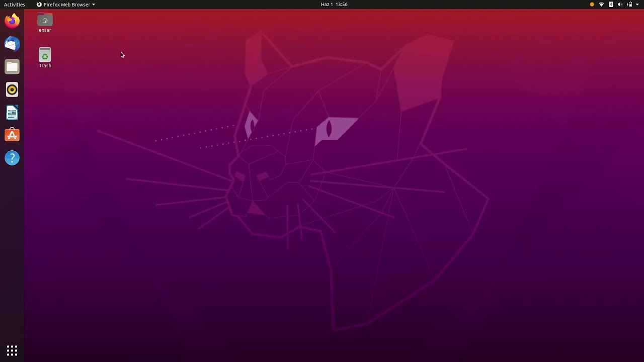
Task: Launch Firefox from the dock
Action: 12,21
